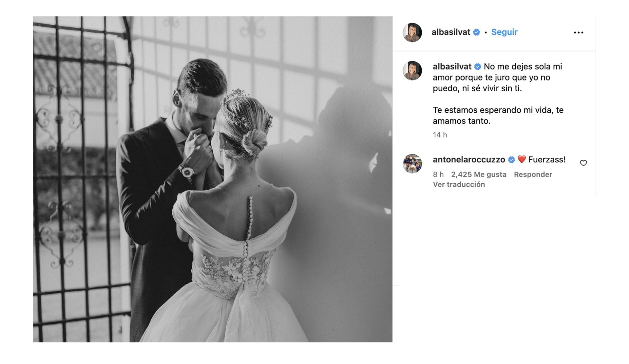Visit the antonelaroccuzzo username link
The width and height of the screenshot is (629, 364).
pyautogui.click(x=469, y=159)
